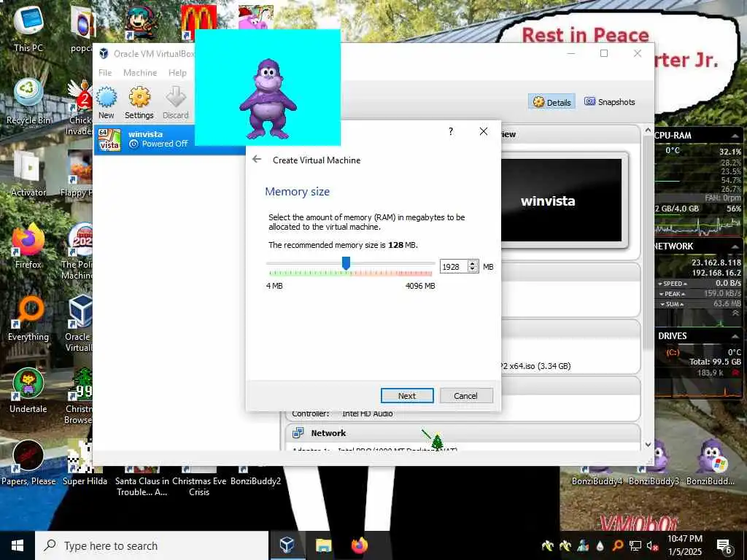Open the notification center icon
This screenshot has width=747, height=560.
click(724, 546)
